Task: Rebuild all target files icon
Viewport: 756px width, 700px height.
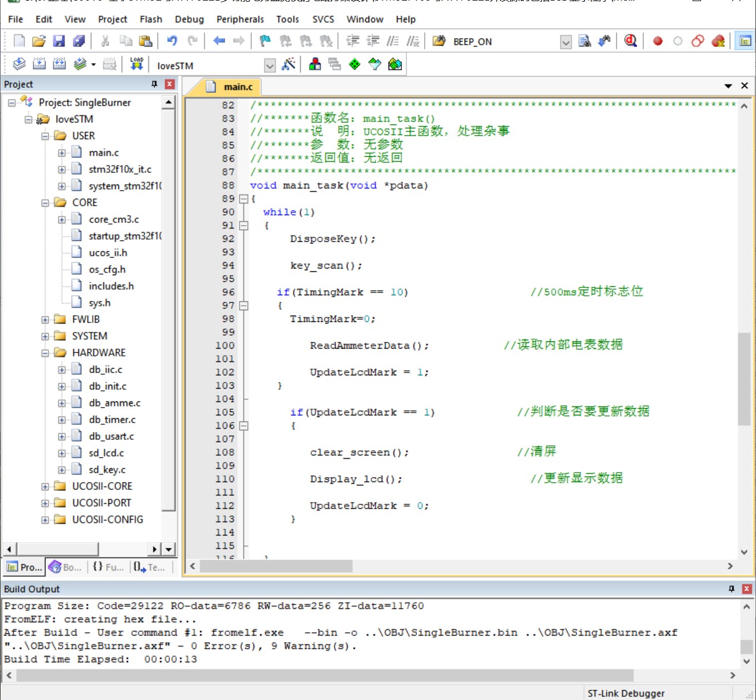Action: (59, 64)
